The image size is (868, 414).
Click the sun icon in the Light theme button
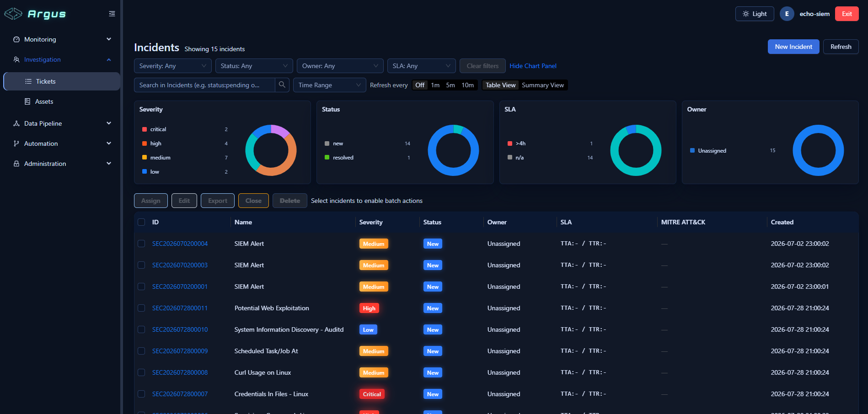coord(746,14)
